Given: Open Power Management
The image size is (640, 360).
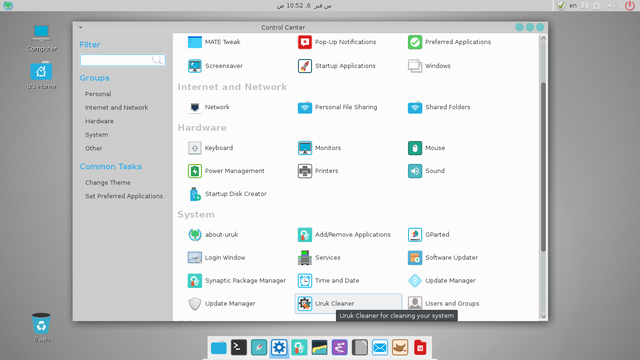Looking at the screenshot, I should (226, 171).
